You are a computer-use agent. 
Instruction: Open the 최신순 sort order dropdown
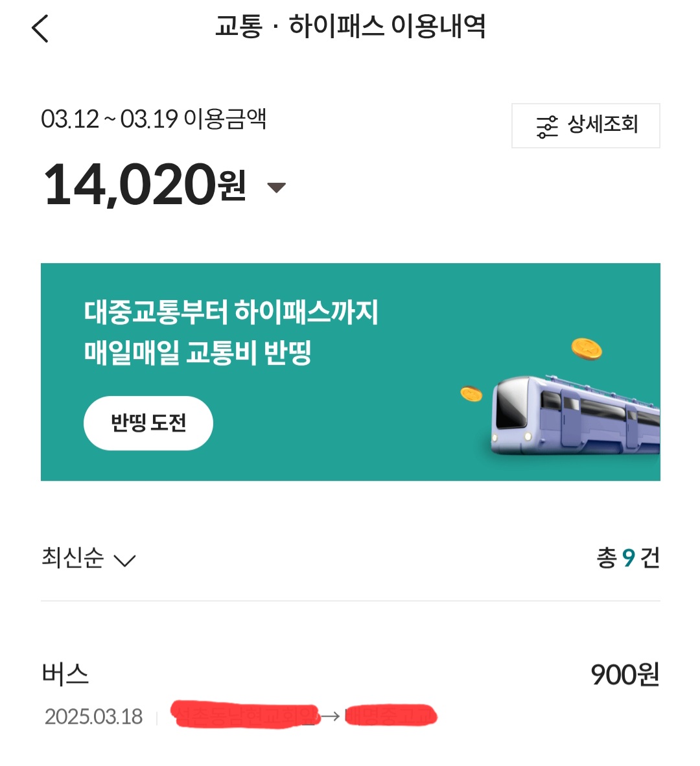pos(73,558)
